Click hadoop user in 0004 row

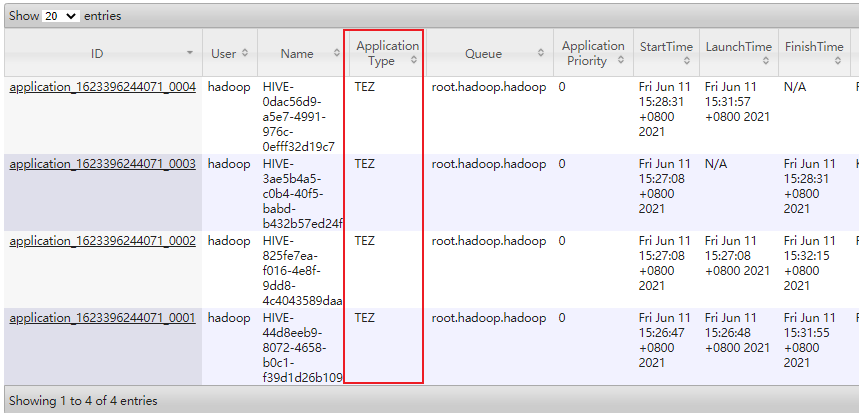229,87
